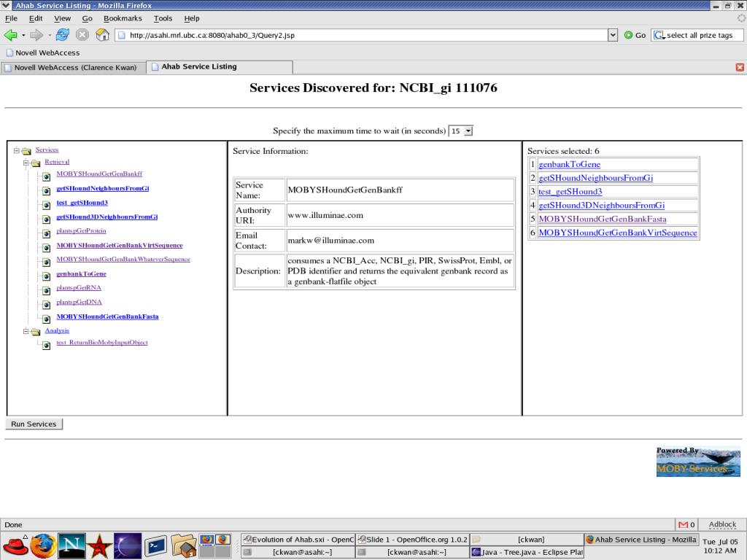Switch to the Novell WebAccess (Clarence Kwan) tab
Viewport: 747px width, 560px height.
click(x=72, y=67)
